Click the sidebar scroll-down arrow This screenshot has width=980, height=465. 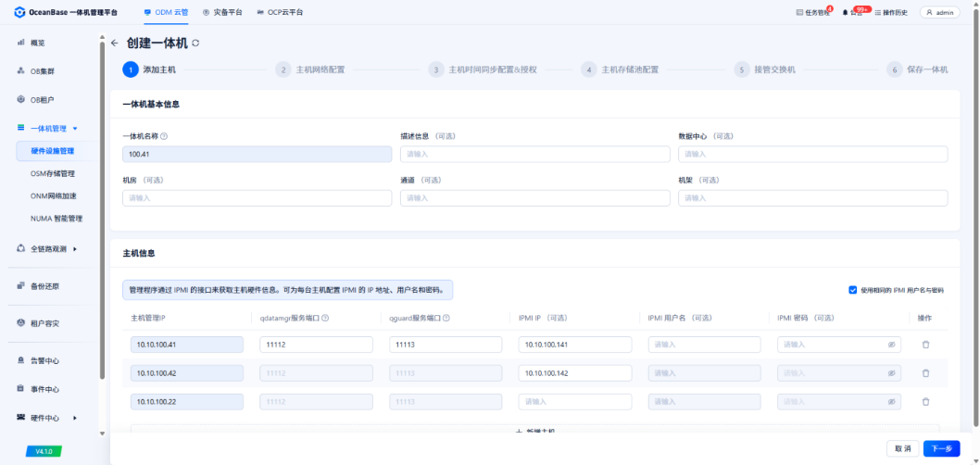click(x=103, y=434)
